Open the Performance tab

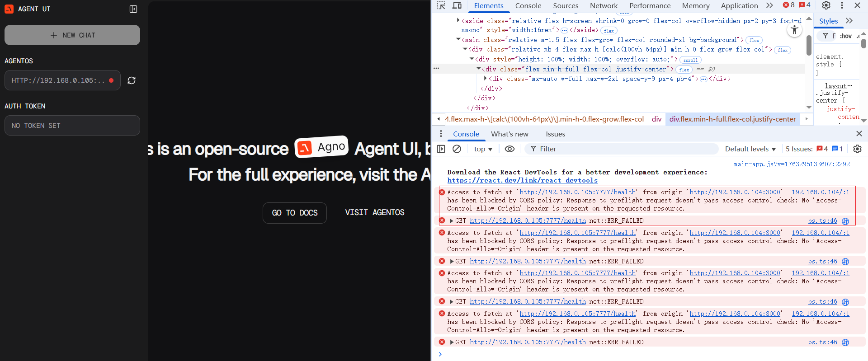[x=650, y=5]
